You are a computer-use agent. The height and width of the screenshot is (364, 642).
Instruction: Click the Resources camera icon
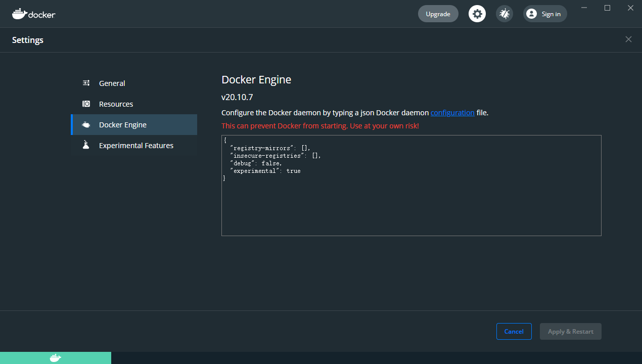coord(86,104)
